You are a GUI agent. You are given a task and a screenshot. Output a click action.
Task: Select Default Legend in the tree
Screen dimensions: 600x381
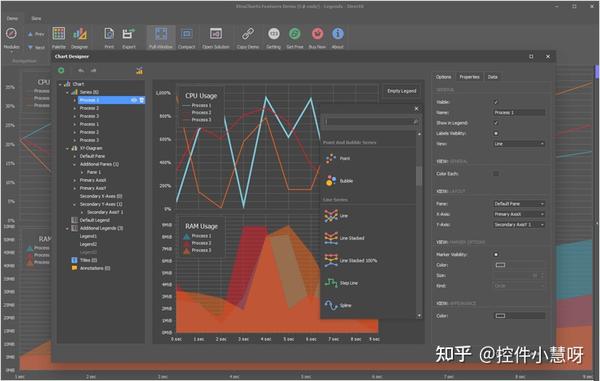pos(95,220)
